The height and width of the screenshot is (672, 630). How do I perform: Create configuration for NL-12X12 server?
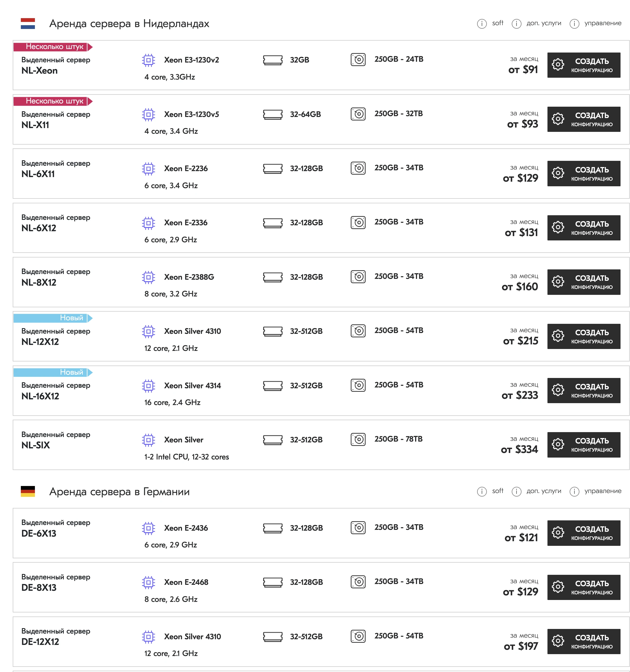point(583,336)
